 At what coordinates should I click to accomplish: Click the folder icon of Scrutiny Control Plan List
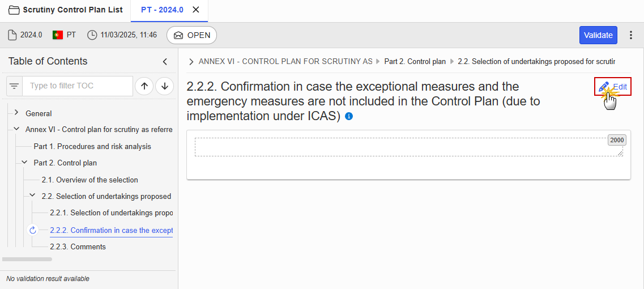(14, 10)
